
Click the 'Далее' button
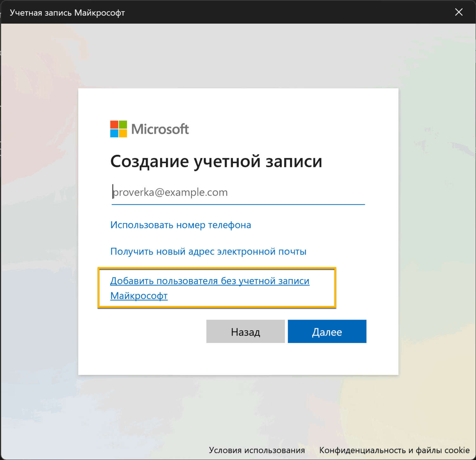pos(327,332)
